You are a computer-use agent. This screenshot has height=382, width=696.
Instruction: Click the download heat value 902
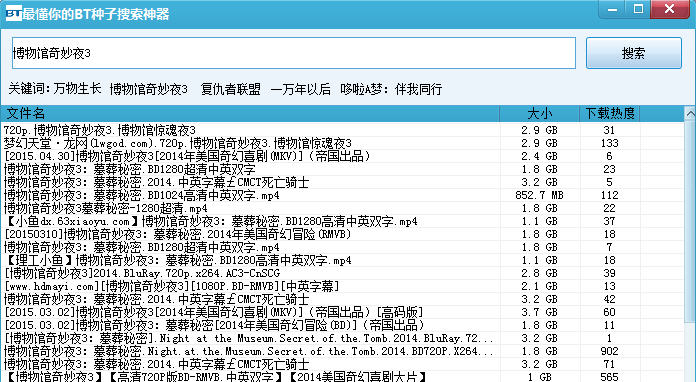pyautogui.click(x=609, y=351)
